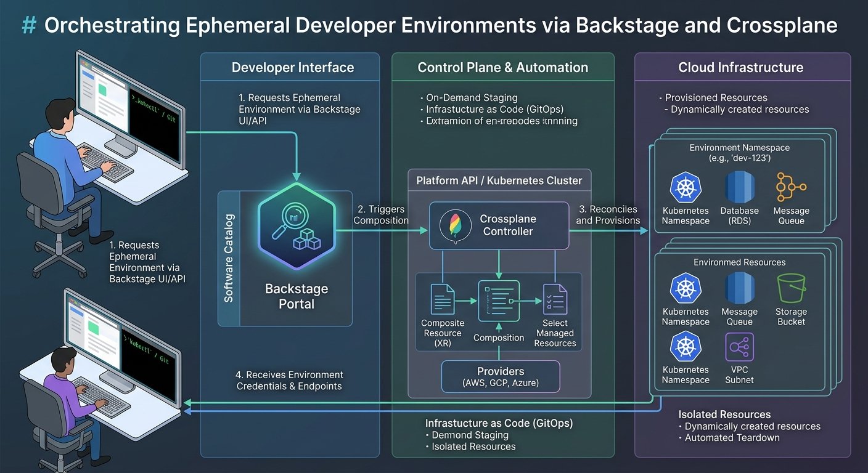Click the Kubernetes icon next to VPC Subnet
The width and height of the screenshot is (868, 473).
[x=685, y=347]
